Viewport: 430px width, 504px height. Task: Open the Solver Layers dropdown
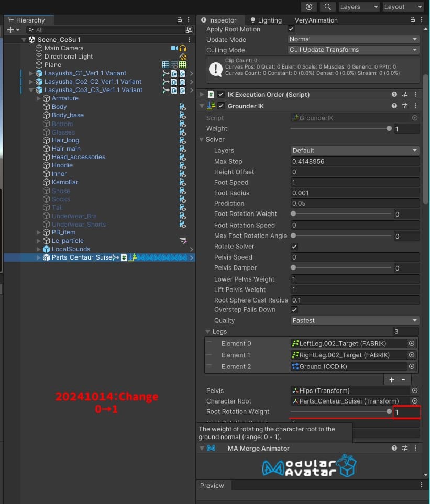pyautogui.click(x=355, y=150)
